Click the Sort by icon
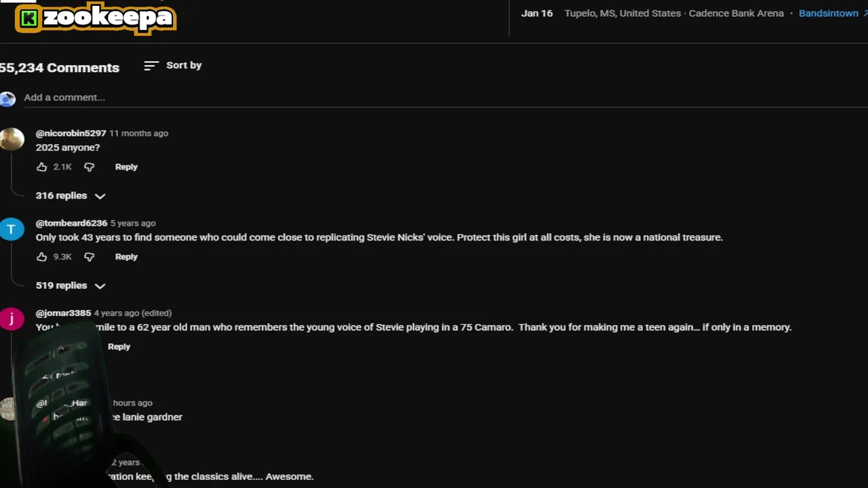 (x=151, y=66)
